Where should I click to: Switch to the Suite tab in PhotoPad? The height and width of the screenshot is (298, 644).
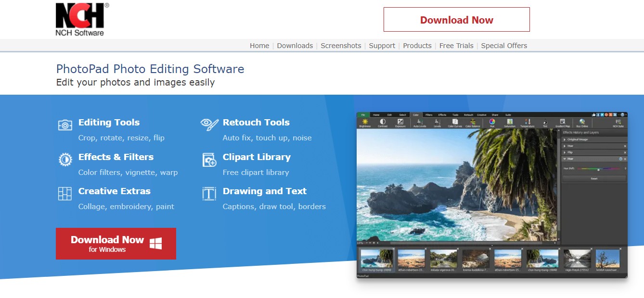pyautogui.click(x=508, y=115)
